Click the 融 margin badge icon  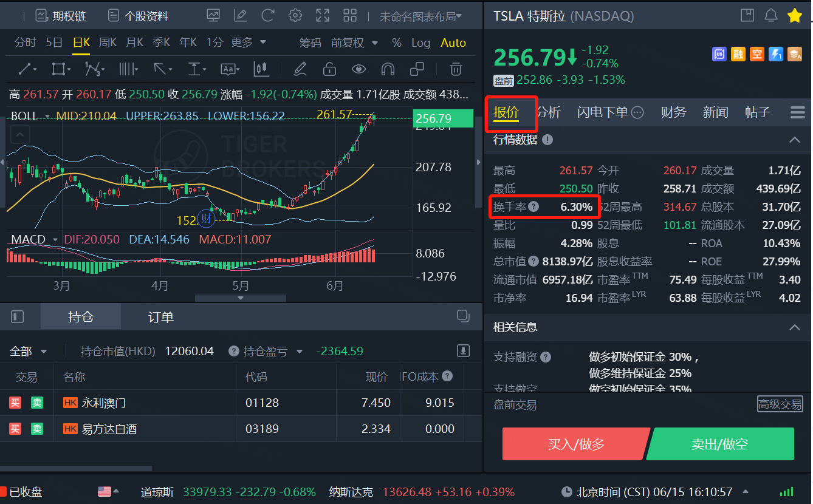[x=738, y=55]
